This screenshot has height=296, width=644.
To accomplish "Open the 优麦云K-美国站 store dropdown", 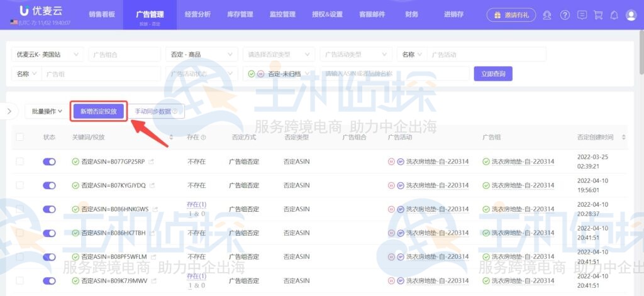I will point(47,55).
